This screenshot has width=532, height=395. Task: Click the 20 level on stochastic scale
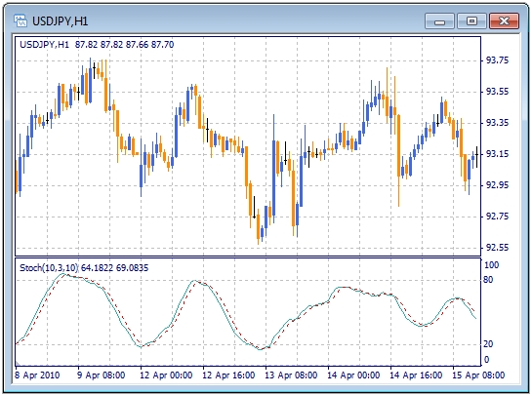[x=488, y=344]
